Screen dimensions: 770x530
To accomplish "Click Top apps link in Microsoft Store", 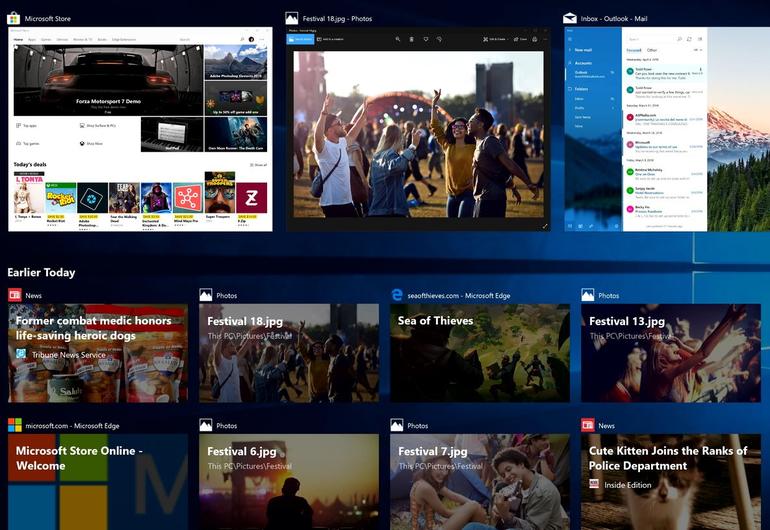I will 27,126.
